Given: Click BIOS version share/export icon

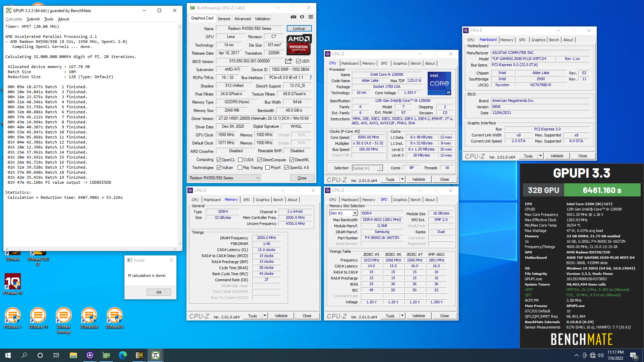Looking at the screenshot, I should 288,61.
